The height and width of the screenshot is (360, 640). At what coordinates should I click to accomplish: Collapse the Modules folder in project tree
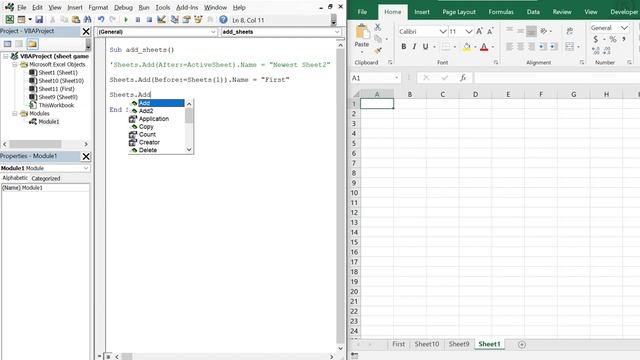point(15,113)
